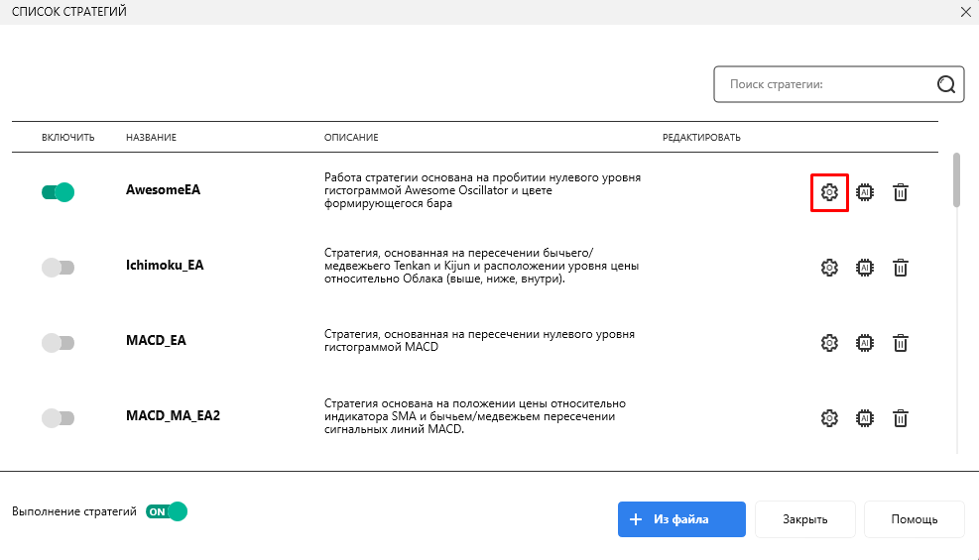Delete the AwesomeEA strategy
The width and height of the screenshot is (979, 560).
tap(900, 192)
